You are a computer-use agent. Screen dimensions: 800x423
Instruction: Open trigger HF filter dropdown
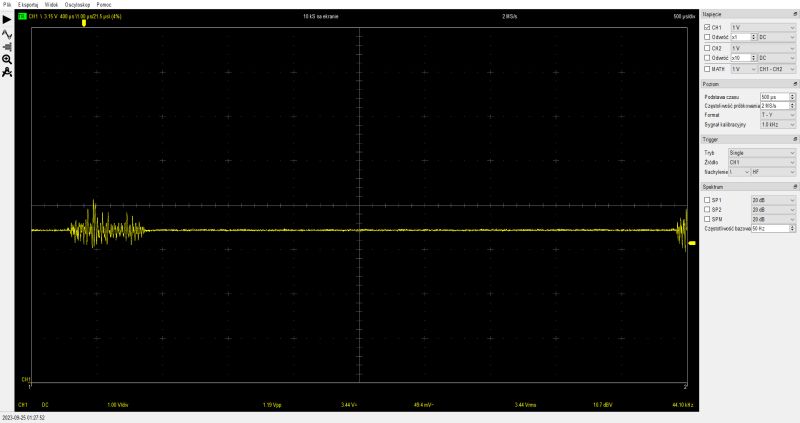pyautogui.click(x=773, y=172)
